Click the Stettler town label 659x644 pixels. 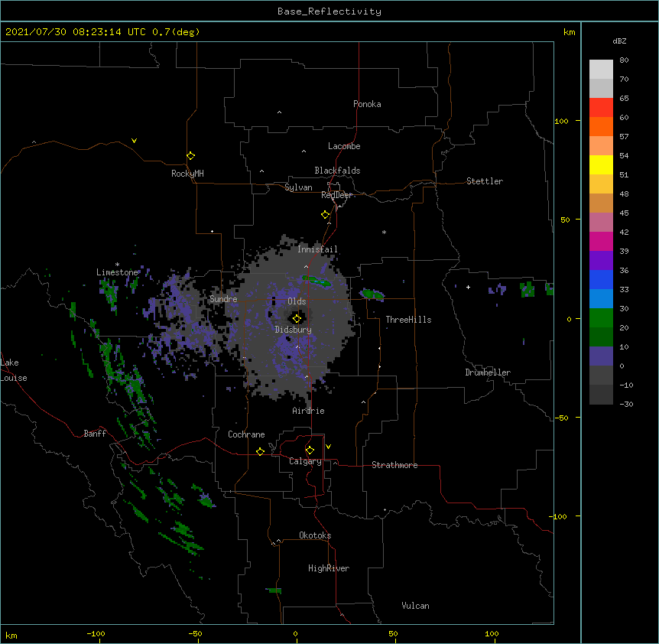coord(485,181)
